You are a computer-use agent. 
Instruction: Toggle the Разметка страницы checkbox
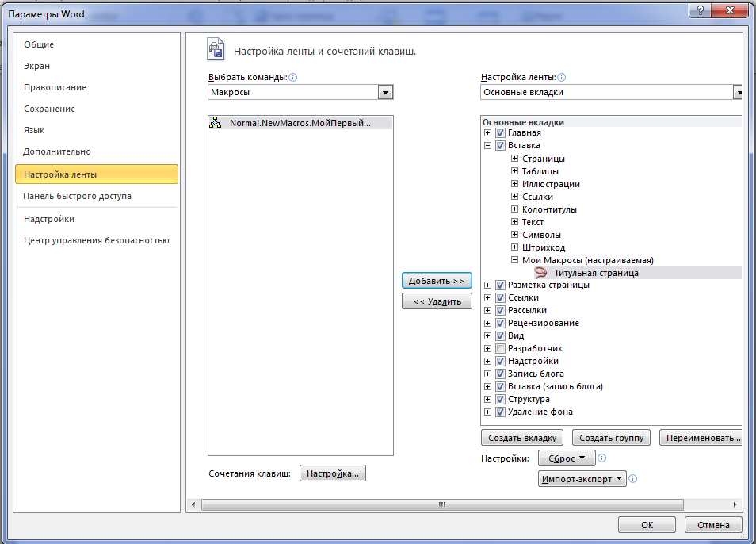point(501,285)
